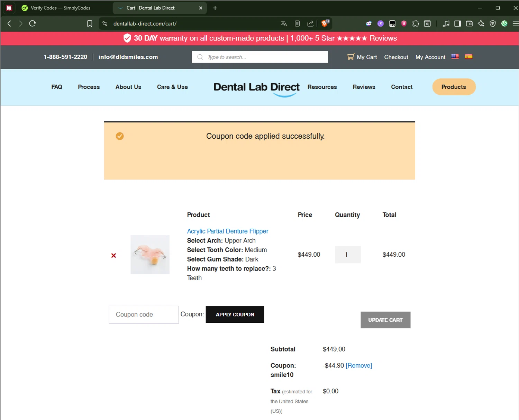Open site settings icon in address bar
The height and width of the screenshot is (420, 519).
105,24
